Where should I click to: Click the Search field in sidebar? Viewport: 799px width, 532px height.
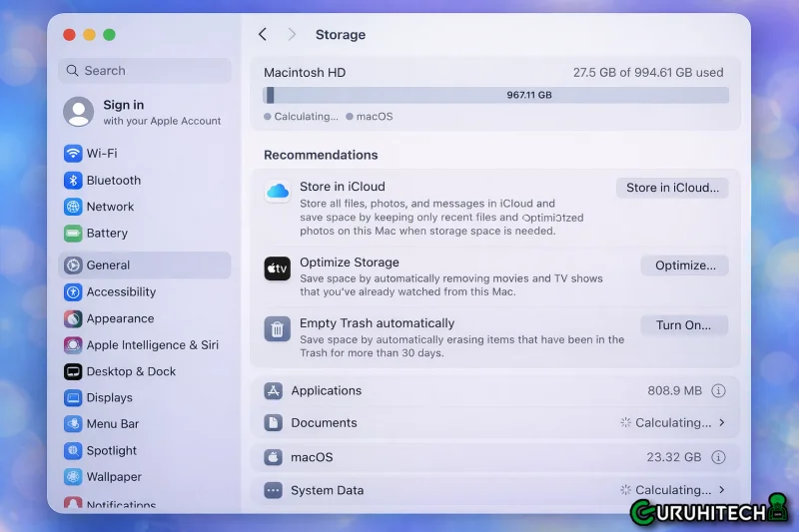point(145,71)
